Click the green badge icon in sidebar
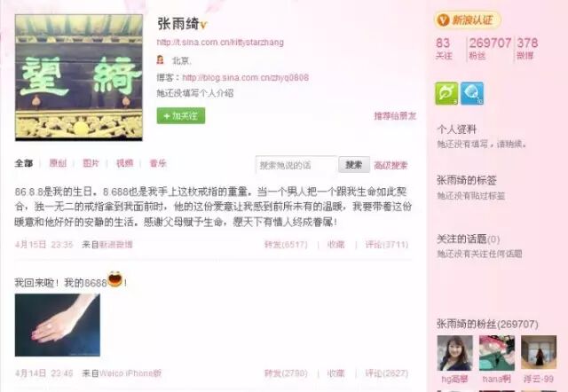 pos(446,93)
